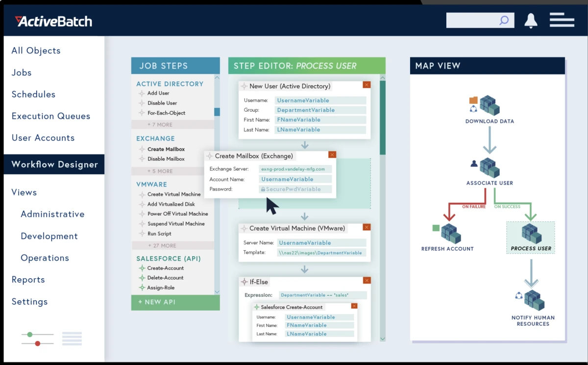Click the Create Mailbox step icon in Job Steps
This screenshot has height=365, width=588.
pyautogui.click(x=142, y=149)
